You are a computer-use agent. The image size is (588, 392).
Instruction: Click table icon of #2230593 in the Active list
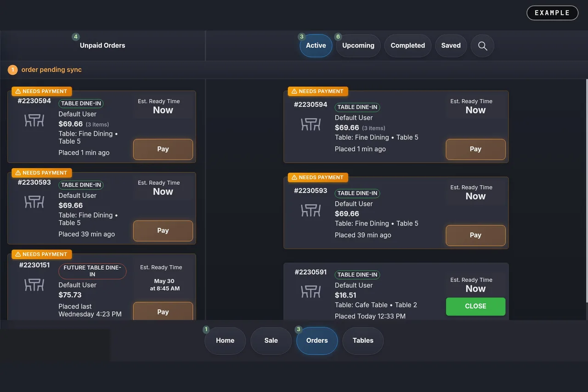click(311, 210)
